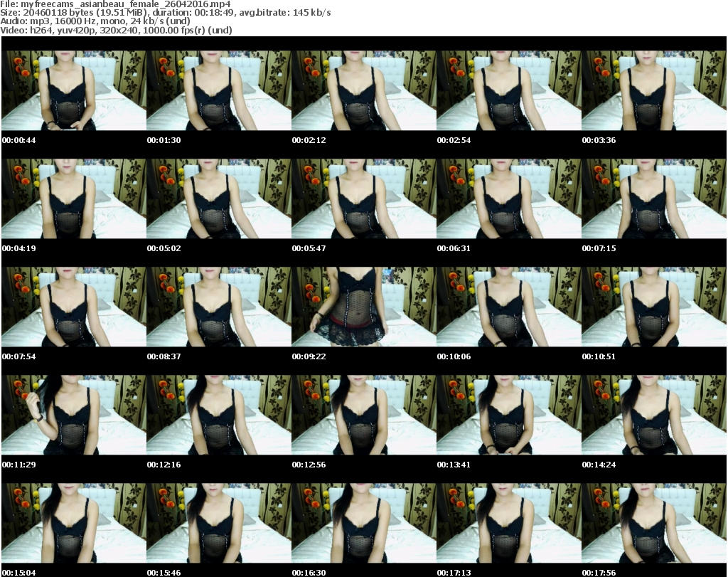This screenshot has height=577, width=728.
Task: Click the timestamp text 00:09:22
Action: (309, 356)
